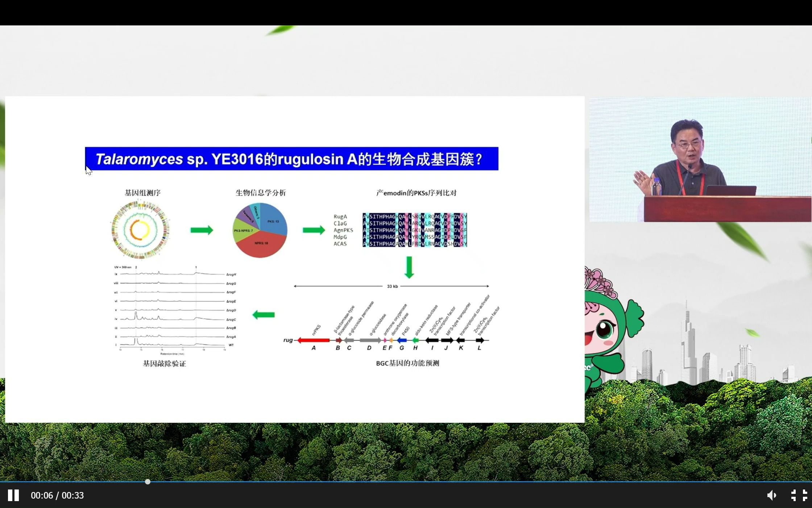Click the '基因敲除验证' caption

[164, 364]
